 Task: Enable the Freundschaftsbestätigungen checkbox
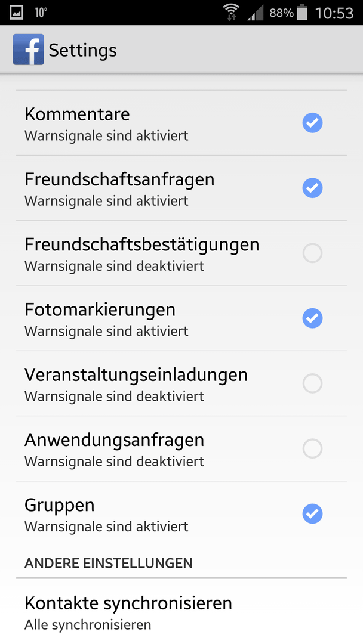pyautogui.click(x=312, y=253)
